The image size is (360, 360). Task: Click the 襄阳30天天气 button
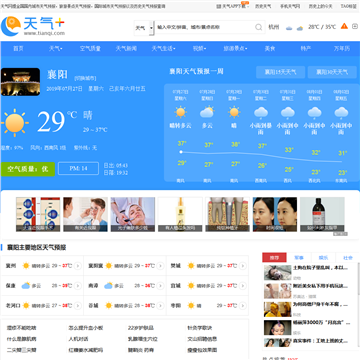(x=332, y=72)
